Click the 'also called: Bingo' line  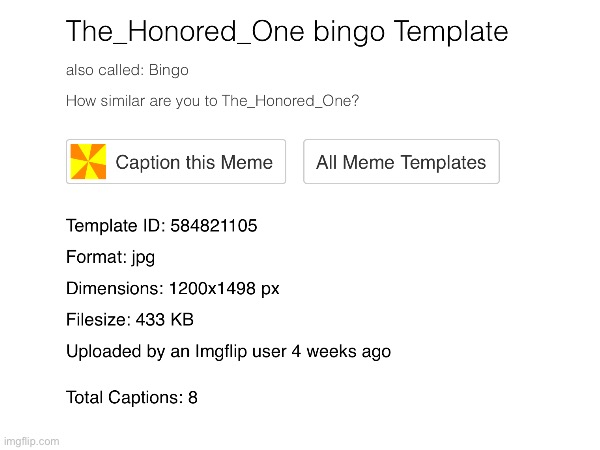coord(127,70)
